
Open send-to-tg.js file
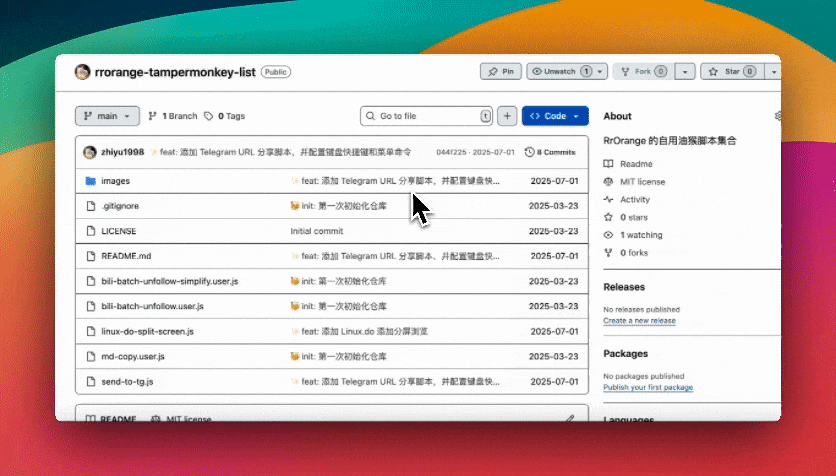tap(127, 381)
